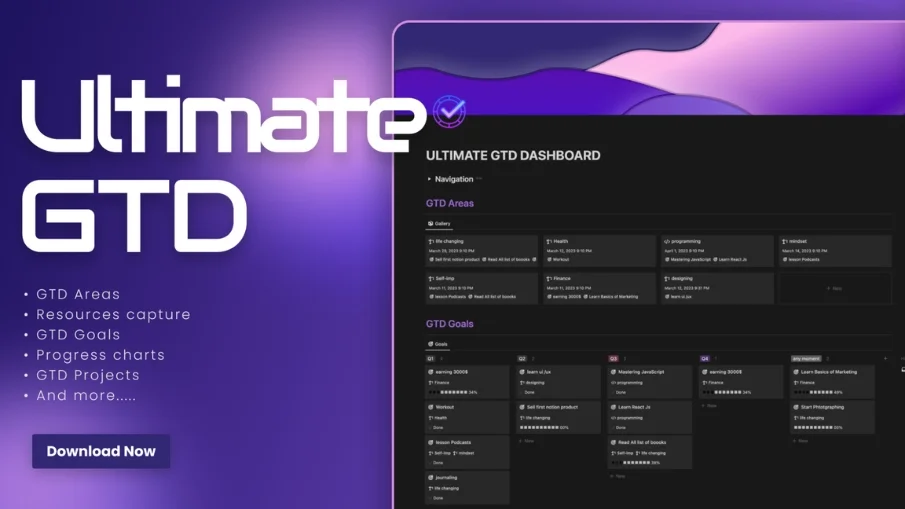Image resolution: width=905 pixels, height=509 pixels.
Task: Click the 49% progress bar on Learn Basics of Marketing
Action: [818, 392]
